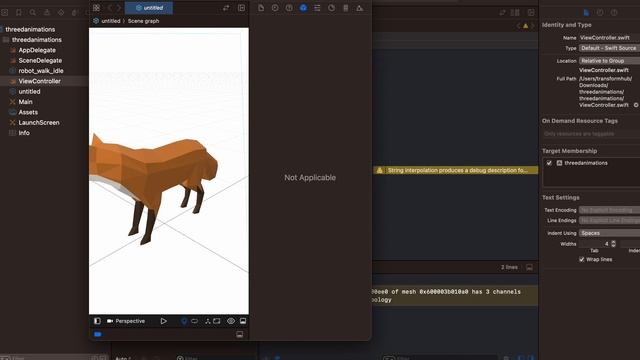Screen dimensions: 640x360
Task: Open the bookmark navigator icon
Action: coord(19,13)
